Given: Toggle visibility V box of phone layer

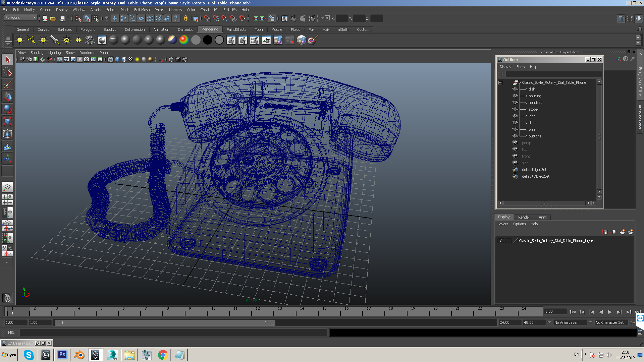Looking at the screenshot, I should 500,241.
